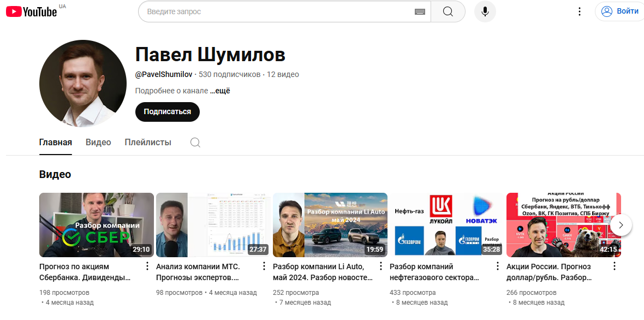Click the Подписаться button
This screenshot has height=320, width=644.
pyautogui.click(x=167, y=112)
